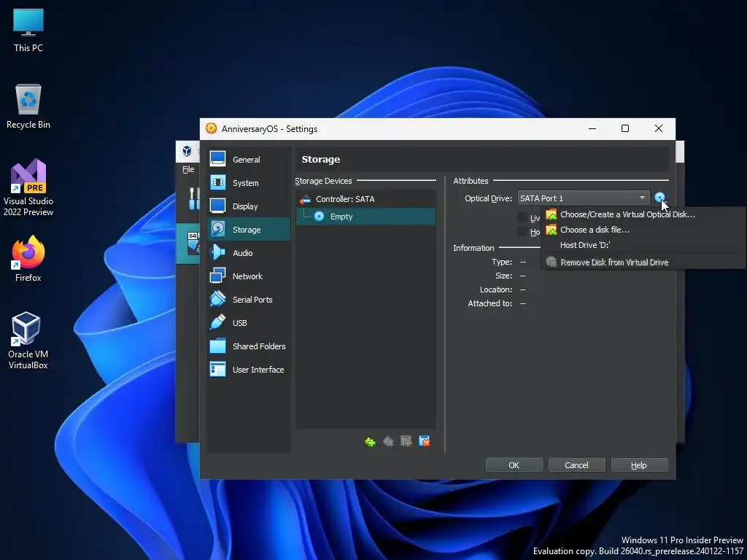This screenshot has height=560, width=747.
Task: Select the Controller: SATA row
Action: pyautogui.click(x=365, y=199)
